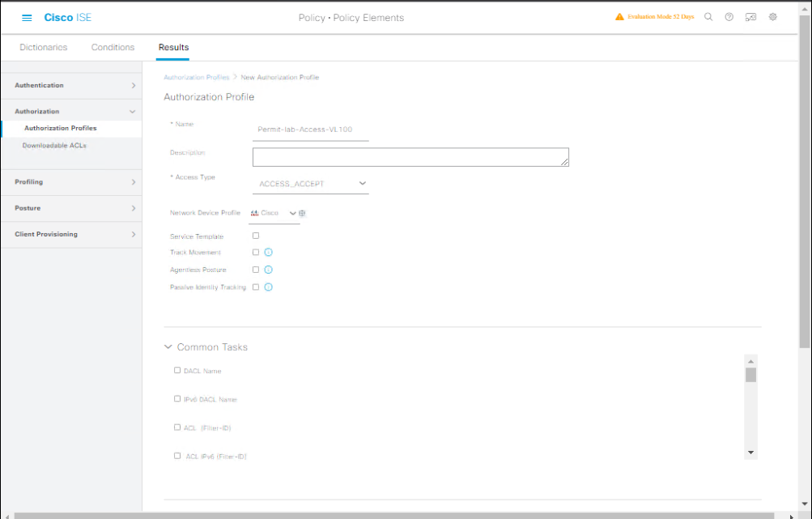Click the info icon beside Agentless Posture

pyautogui.click(x=268, y=270)
